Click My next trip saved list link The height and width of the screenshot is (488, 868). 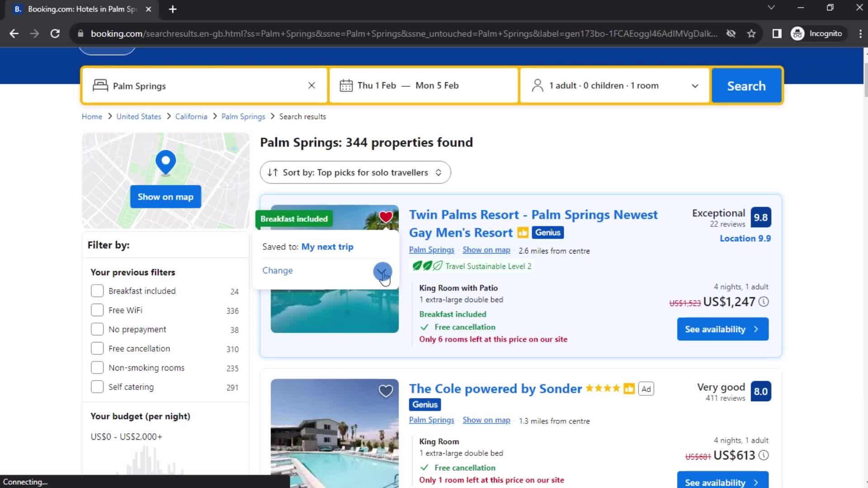tap(327, 246)
